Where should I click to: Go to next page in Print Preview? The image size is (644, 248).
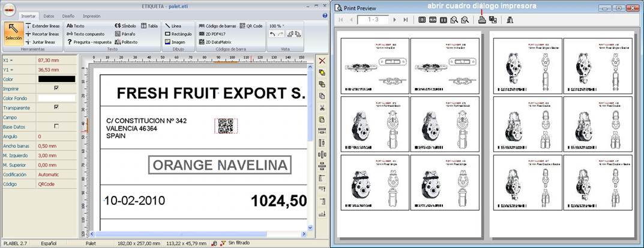(395, 20)
